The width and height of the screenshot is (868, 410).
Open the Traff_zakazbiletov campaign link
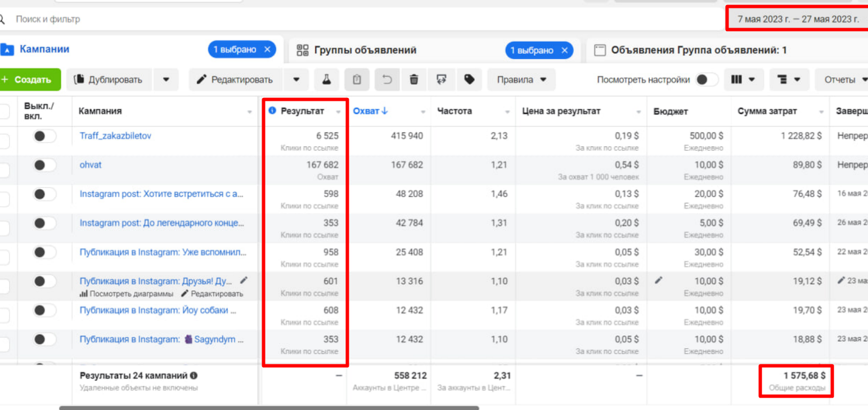(115, 136)
